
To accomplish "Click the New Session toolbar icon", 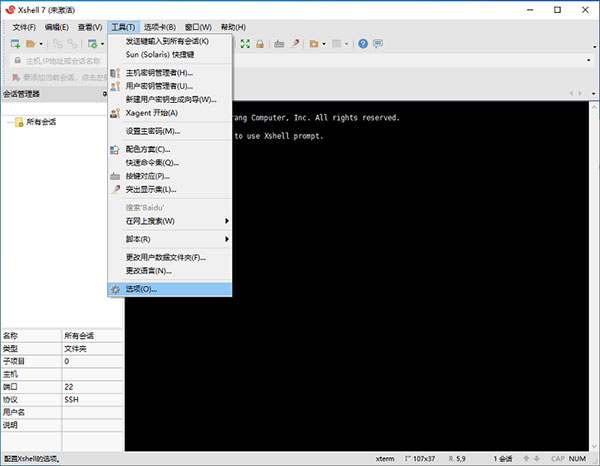I will click(x=15, y=44).
